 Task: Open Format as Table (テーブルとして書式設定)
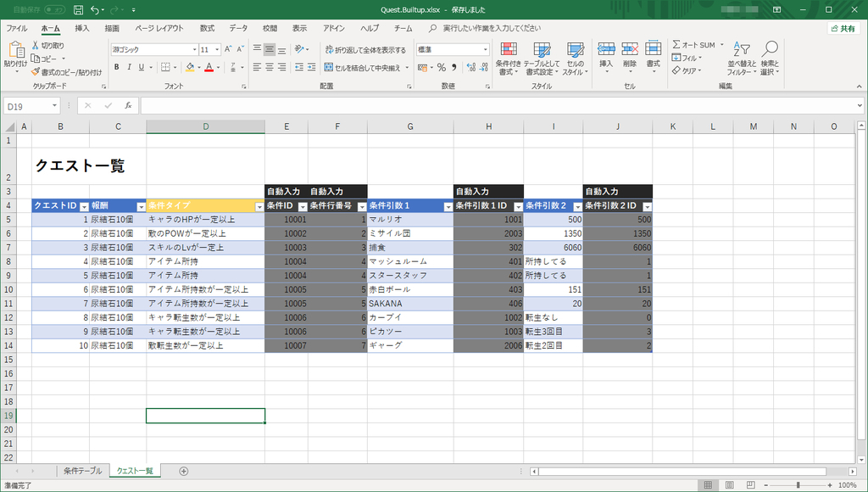542,59
